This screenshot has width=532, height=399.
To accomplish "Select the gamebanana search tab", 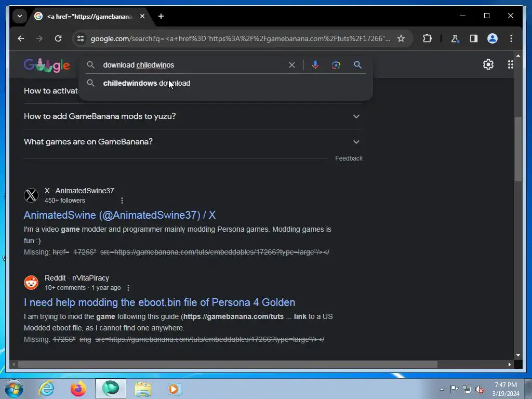I will [x=89, y=16].
